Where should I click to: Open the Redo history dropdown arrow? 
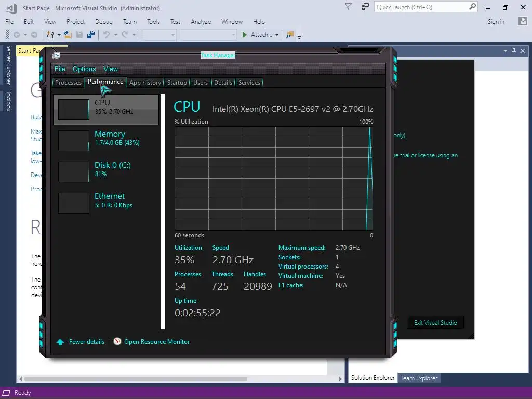click(134, 35)
